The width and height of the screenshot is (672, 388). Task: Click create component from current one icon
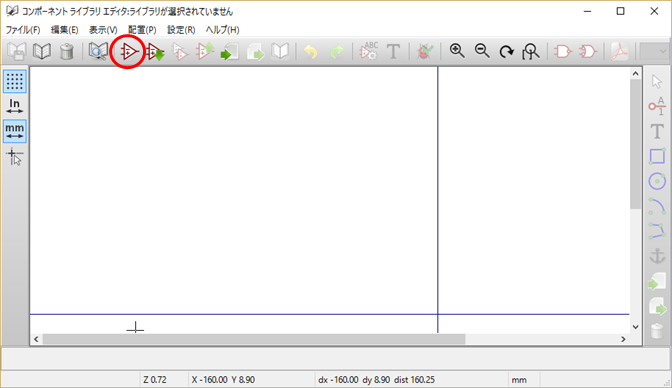pos(180,52)
